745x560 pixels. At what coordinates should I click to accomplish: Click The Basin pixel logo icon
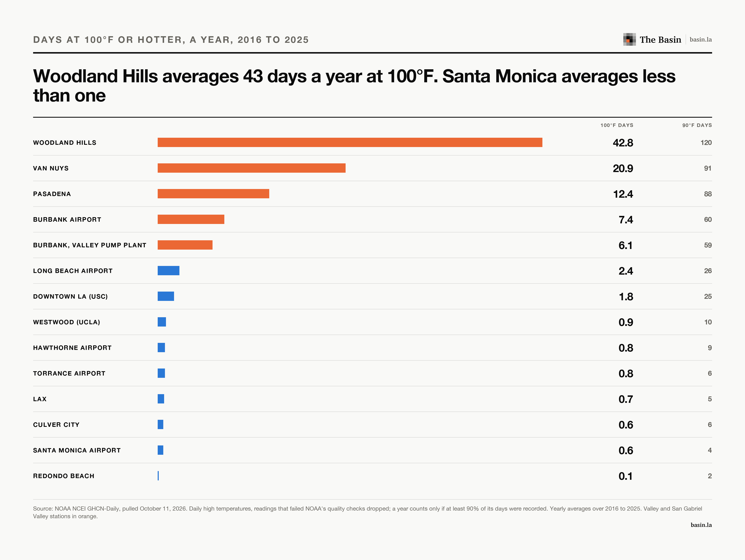click(x=629, y=39)
